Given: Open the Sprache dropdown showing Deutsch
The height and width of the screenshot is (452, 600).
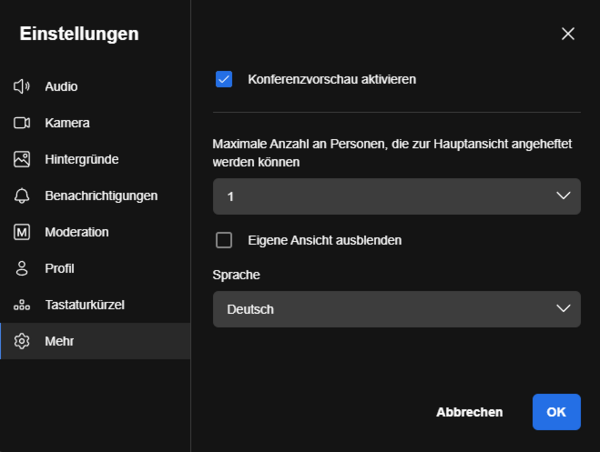Looking at the screenshot, I should (x=397, y=309).
